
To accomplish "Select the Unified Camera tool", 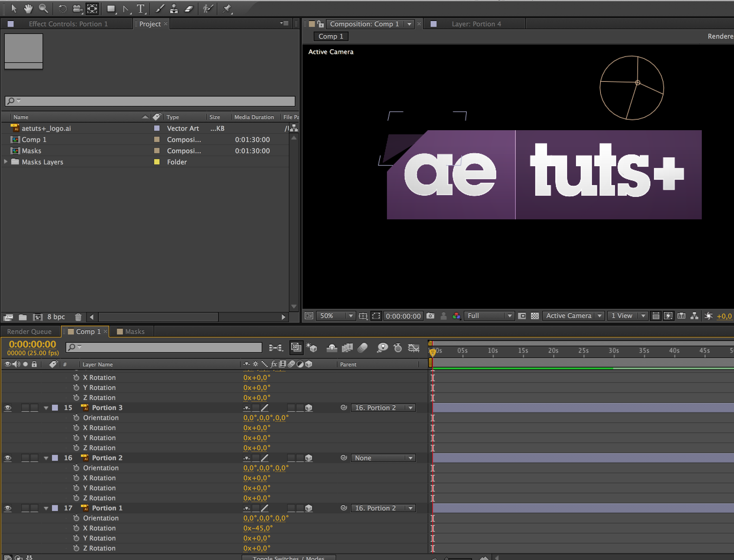I will [77, 8].
